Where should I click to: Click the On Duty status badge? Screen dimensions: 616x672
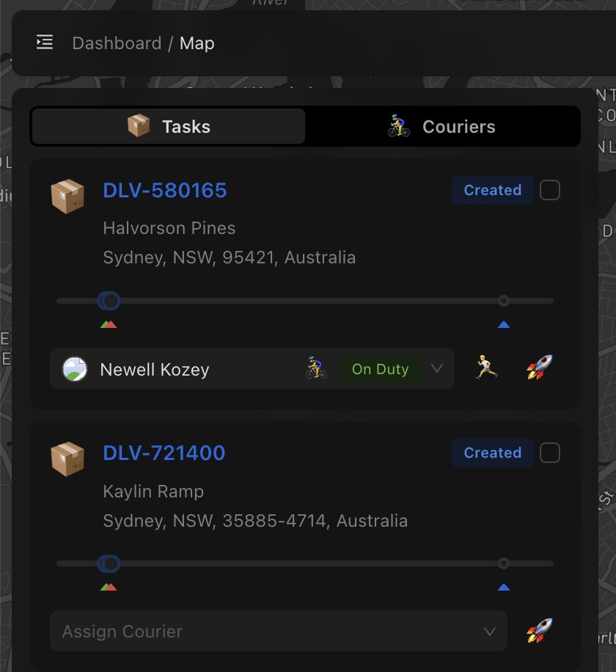(x=380, y=369)
